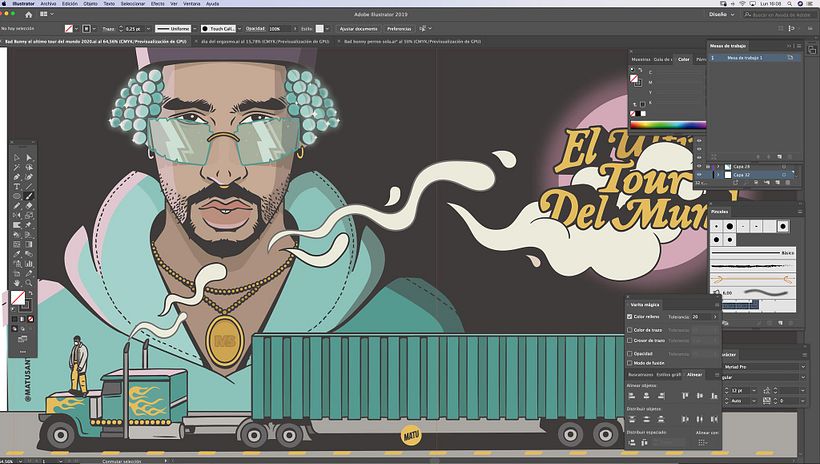Select the Zoom magnifier tool
820x464 pixels.
click(x=29, y=283)
